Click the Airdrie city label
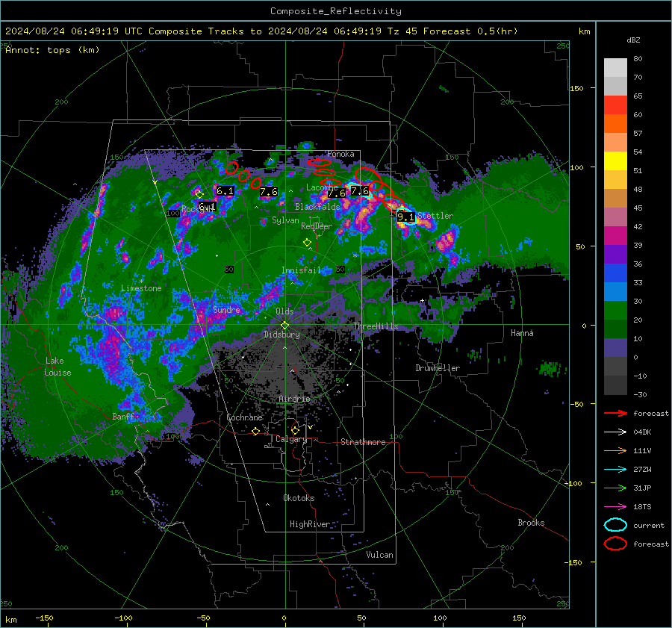The width and height of the screenshot is (672, 628). [x=294, y=399]
